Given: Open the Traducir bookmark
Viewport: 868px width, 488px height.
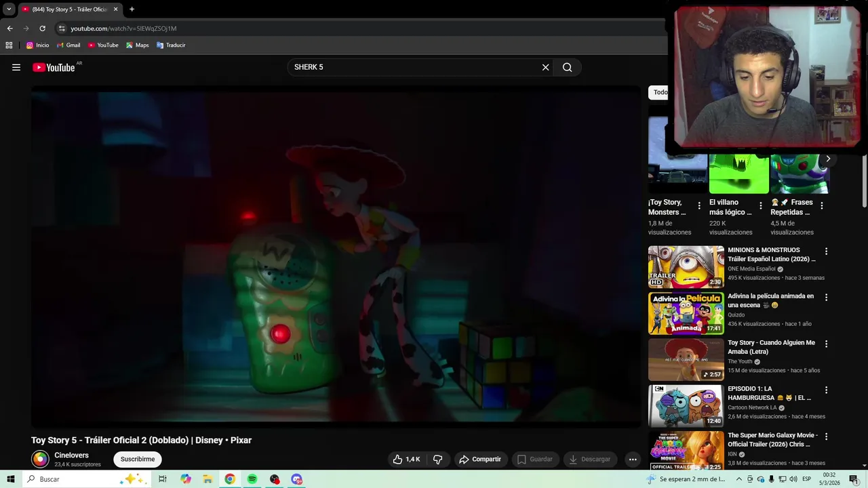Looking at the screenshot, I should pyautogui.click(x=171, y=45).
